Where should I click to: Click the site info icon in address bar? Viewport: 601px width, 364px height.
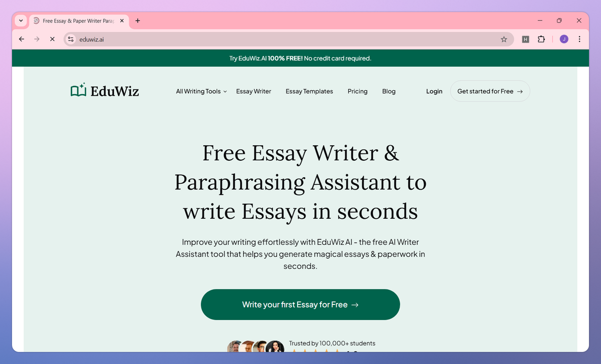pyautogui.click(x=71, y=39)
